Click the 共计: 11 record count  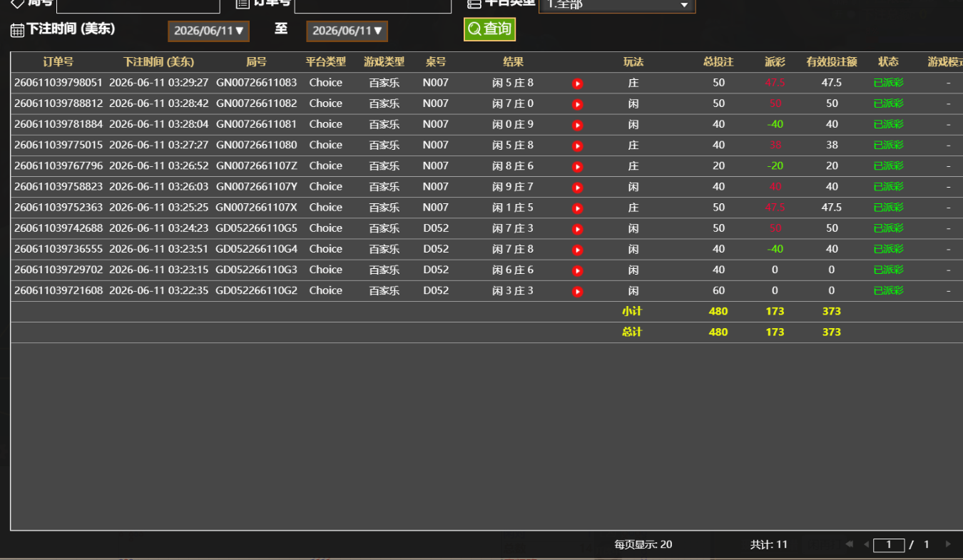click(768, 544)
